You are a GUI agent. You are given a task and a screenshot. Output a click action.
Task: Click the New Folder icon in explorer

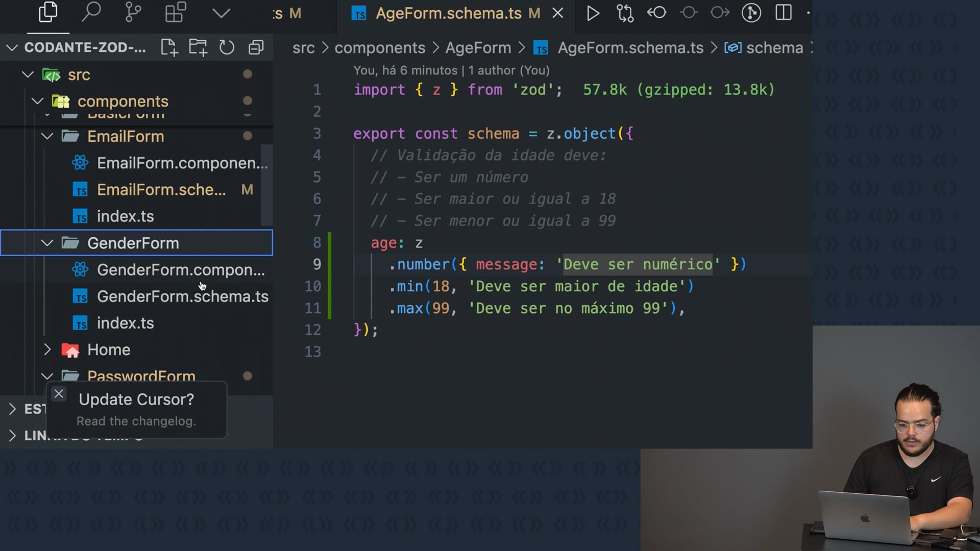[198, 47]
